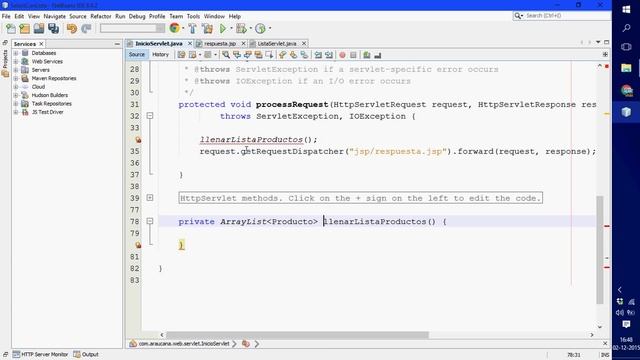Click the Chrome browser selector icon

[175, 28]
